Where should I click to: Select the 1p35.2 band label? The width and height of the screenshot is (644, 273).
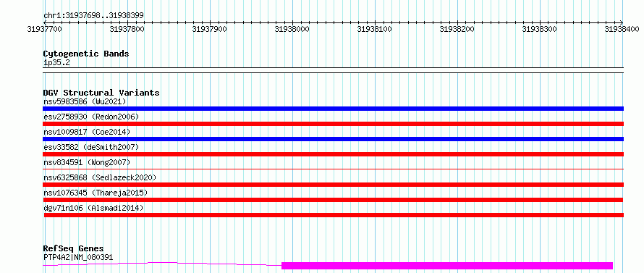pyautogui.click(x=56, y=62)
